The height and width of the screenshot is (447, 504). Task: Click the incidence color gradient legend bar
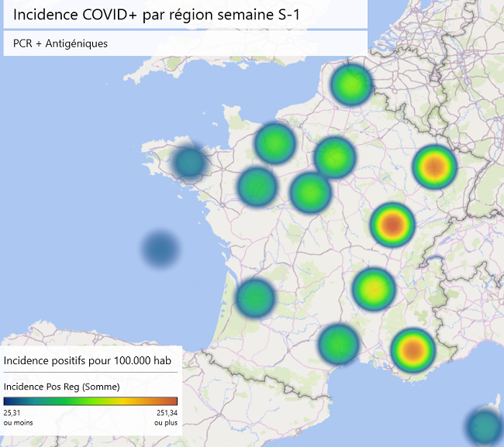pyautogui.click(x=90, y=401)
